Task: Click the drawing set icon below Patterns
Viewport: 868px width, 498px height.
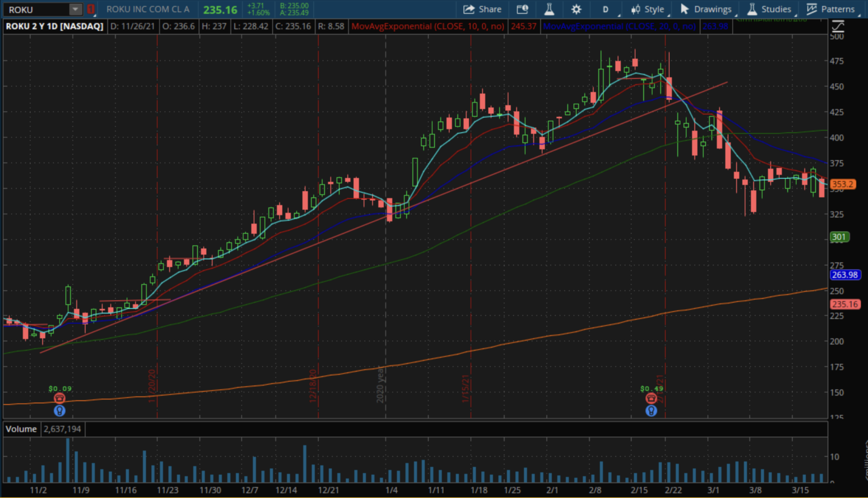Action: [838, 27]
